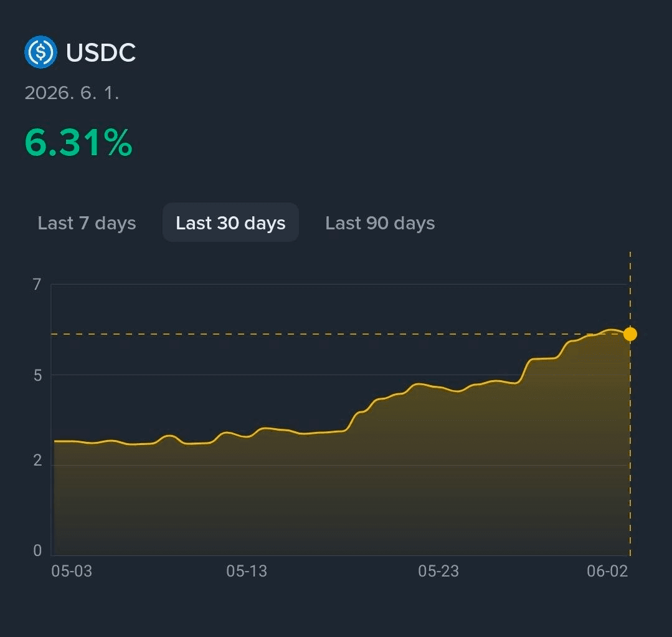Screen dimensions: 672x637
Task: Click the yellow data point marker on chart
Action: [x=630, y=333]
